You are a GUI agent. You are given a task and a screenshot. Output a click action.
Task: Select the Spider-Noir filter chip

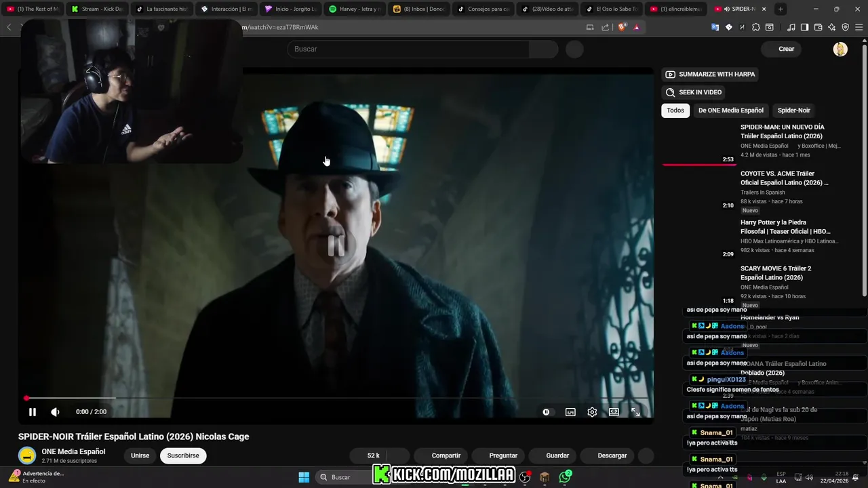[793, 110]
